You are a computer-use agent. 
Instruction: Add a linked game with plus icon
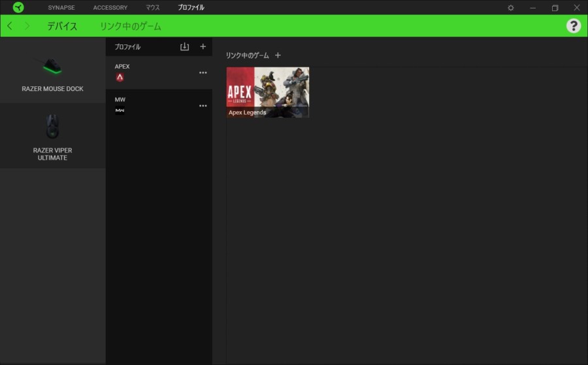point(278,55)
